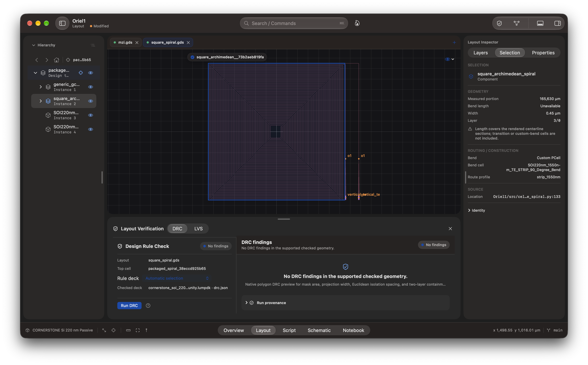Close the Layout Verification panel
Screen dimensions: 588x365
tap(450, 229)
